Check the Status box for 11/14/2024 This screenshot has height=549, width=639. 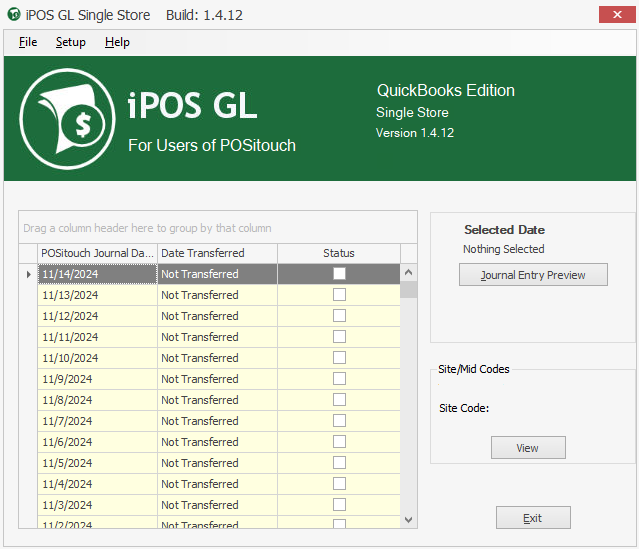coord(339,273)
